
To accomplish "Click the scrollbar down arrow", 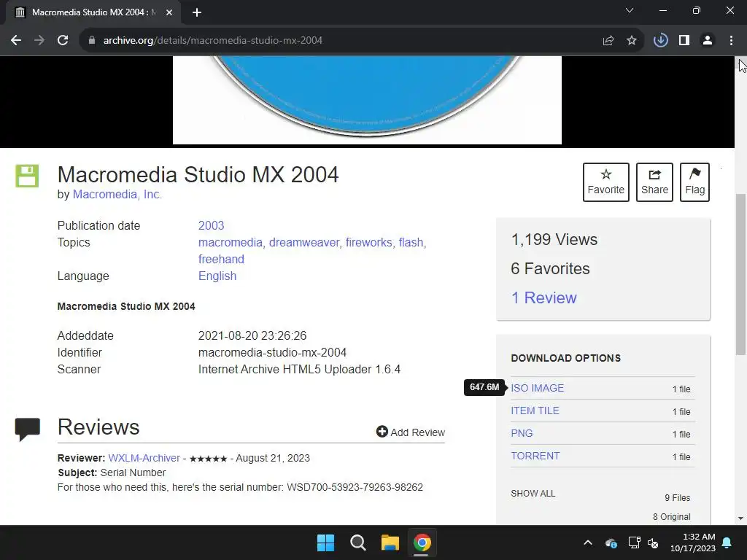I will pyautogui.click(x=740, y=518).
